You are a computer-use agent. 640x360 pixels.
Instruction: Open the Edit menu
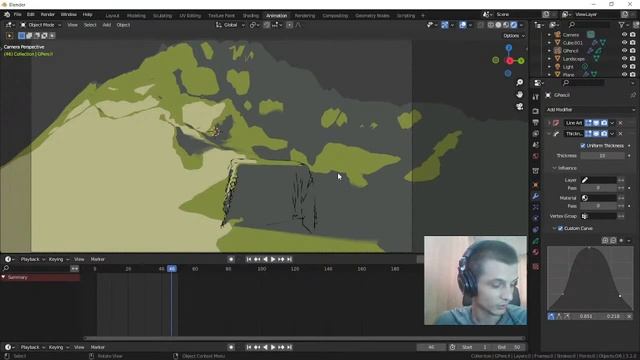click(x=31, y=14)
